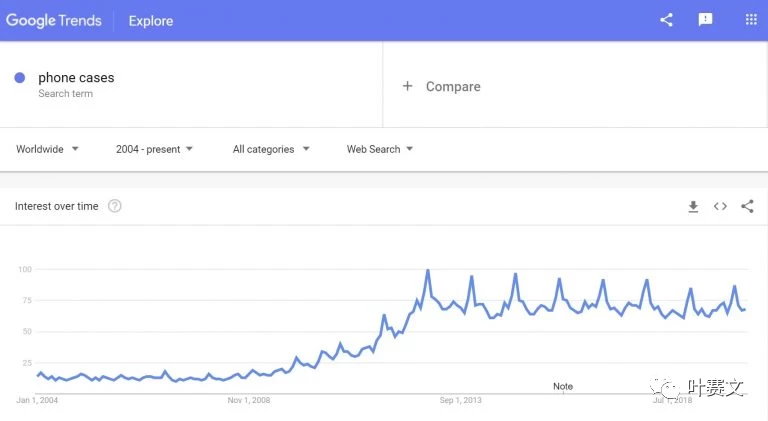Click the Note marker on the timeline
This screenshot has width=768, height=421.
563,386
